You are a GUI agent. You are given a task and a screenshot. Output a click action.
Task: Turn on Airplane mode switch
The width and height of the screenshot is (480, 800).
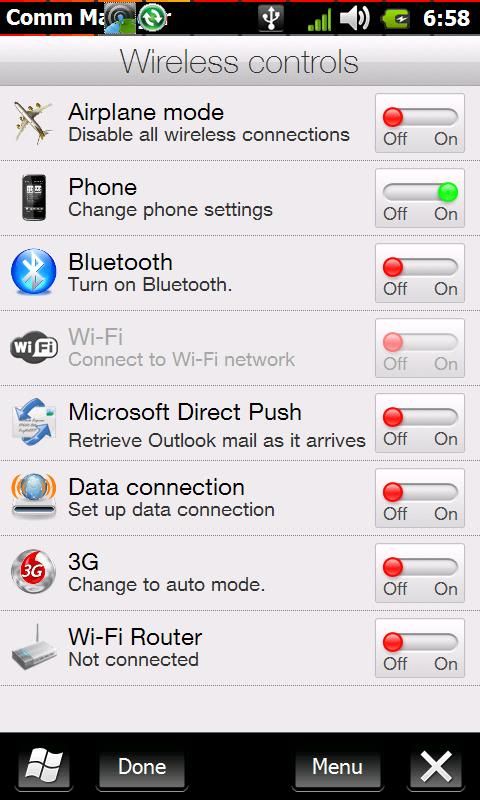point(420,123)
